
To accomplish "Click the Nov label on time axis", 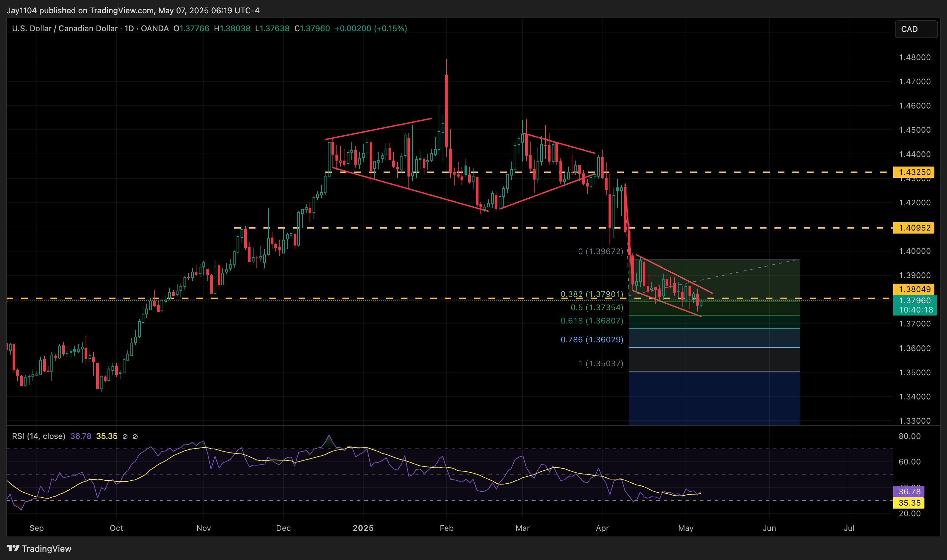I will click(203, 528).
